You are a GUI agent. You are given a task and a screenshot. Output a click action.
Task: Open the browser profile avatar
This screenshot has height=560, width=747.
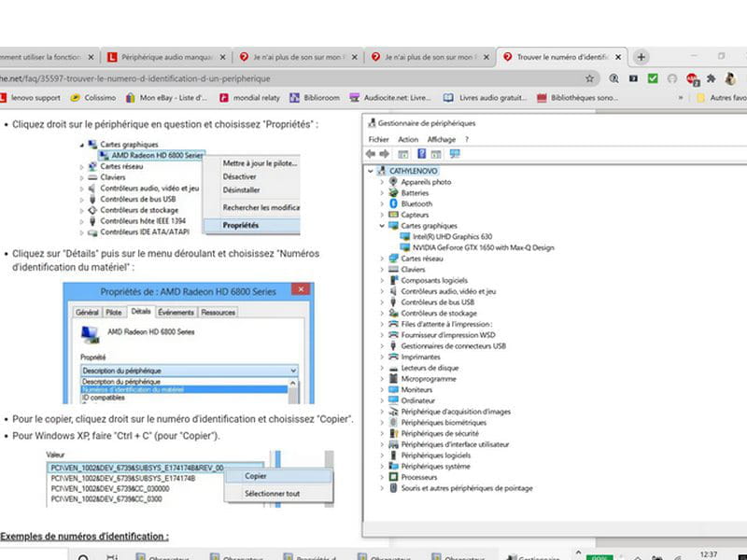pyautogui.click(x=730, y=78)
